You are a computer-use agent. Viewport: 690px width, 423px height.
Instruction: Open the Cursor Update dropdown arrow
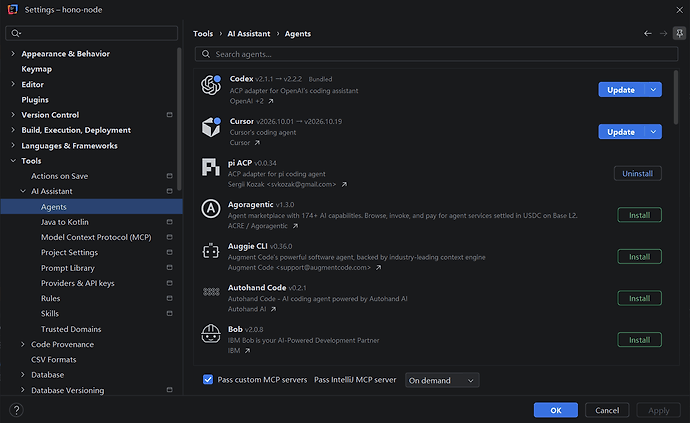(x=653, y=132)
